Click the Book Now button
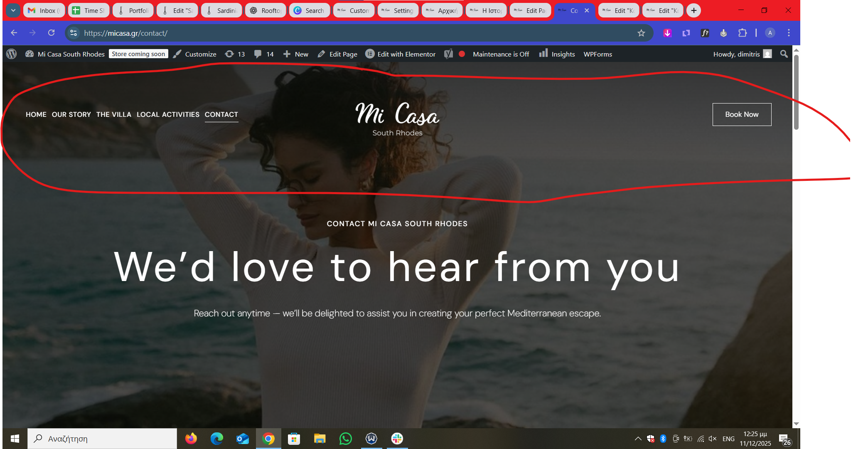 point(742,114)
